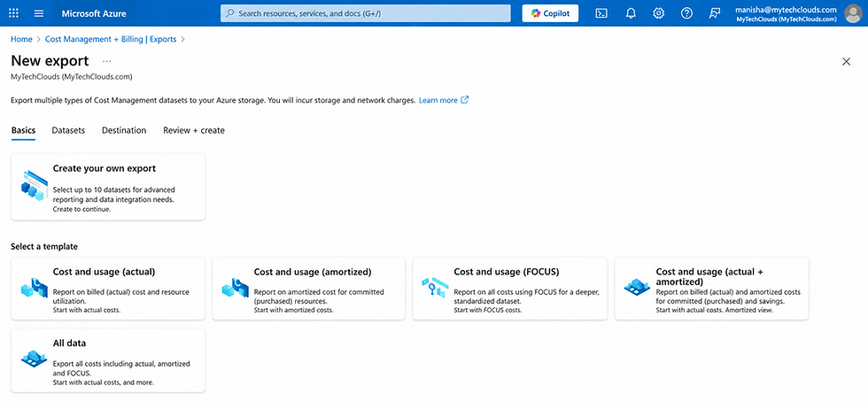
Task: Click the 'Select a template' heading
Action: (44, 246)
